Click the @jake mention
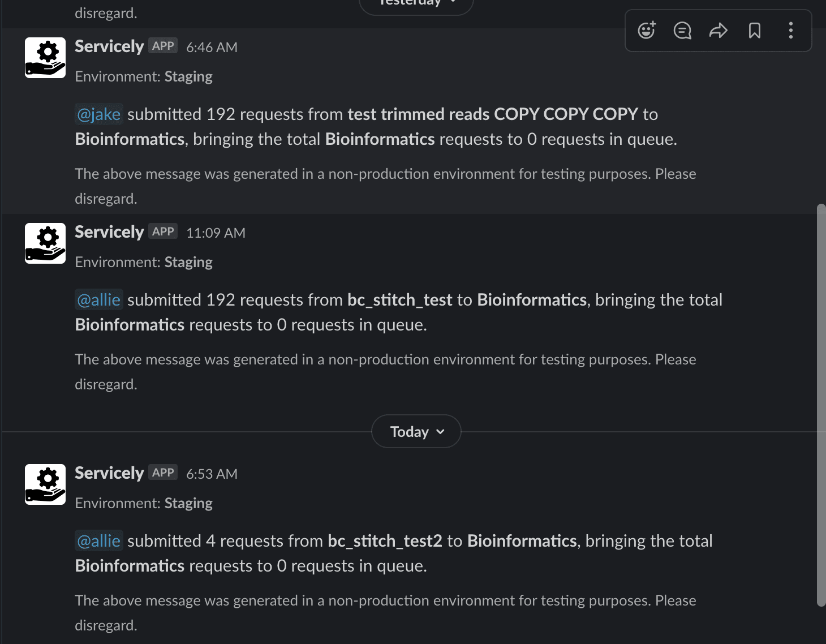826x644 pixels. [x=99, y=114]
